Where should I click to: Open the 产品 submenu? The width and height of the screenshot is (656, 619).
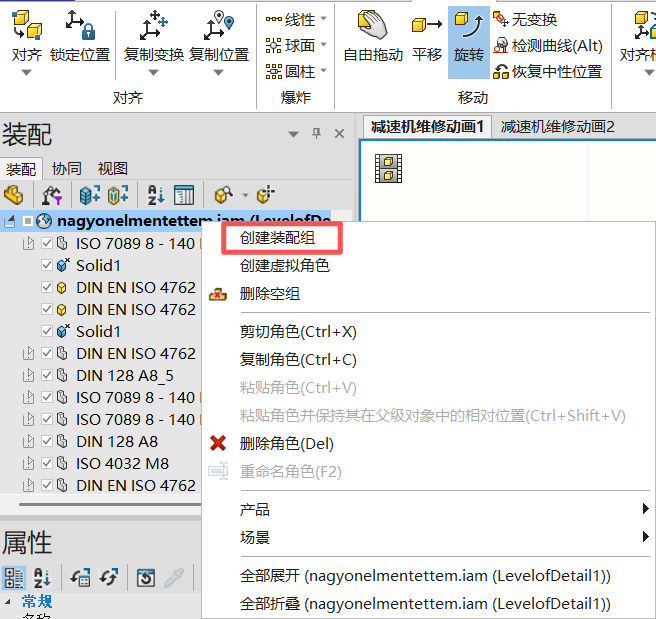[x=426, y=509]
